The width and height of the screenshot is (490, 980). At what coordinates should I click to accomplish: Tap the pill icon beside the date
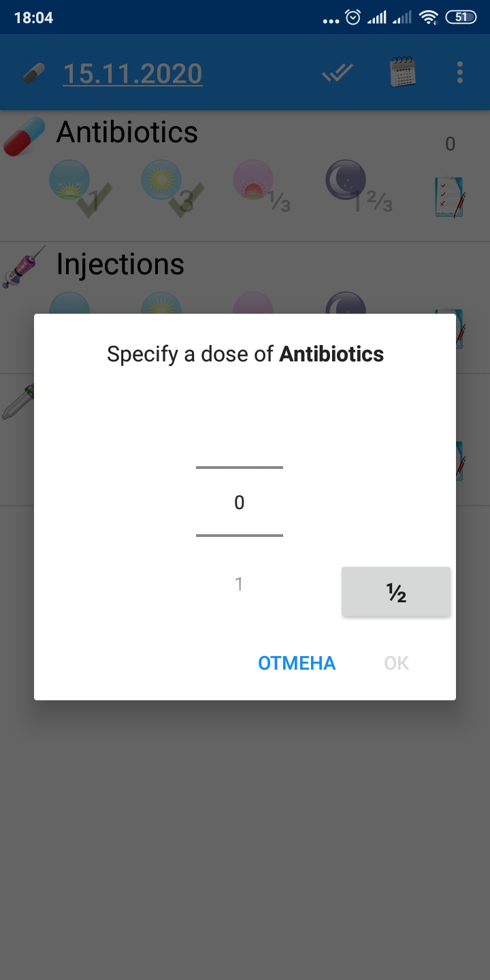pyautogui.click(x=34, y=73)
